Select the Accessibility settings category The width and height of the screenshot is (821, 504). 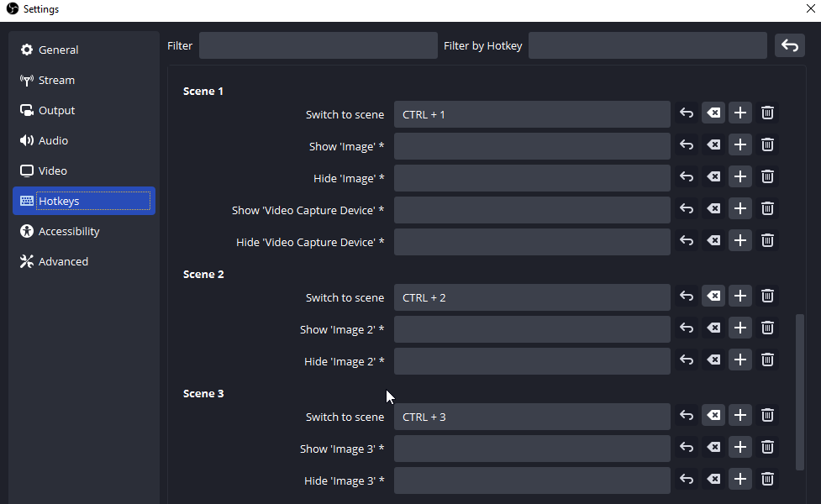coord(68,232)
